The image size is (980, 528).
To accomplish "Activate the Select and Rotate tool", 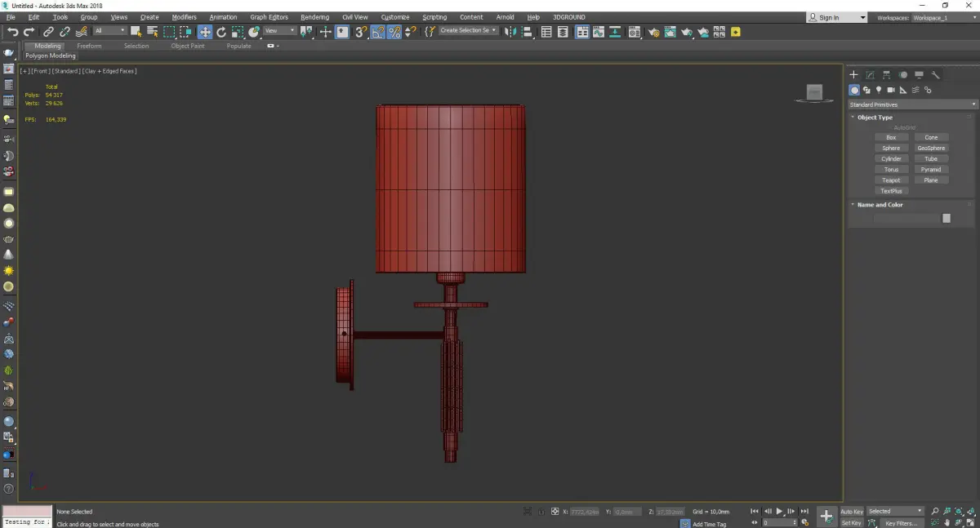I will pyautogui.click(x=221, y=32).
